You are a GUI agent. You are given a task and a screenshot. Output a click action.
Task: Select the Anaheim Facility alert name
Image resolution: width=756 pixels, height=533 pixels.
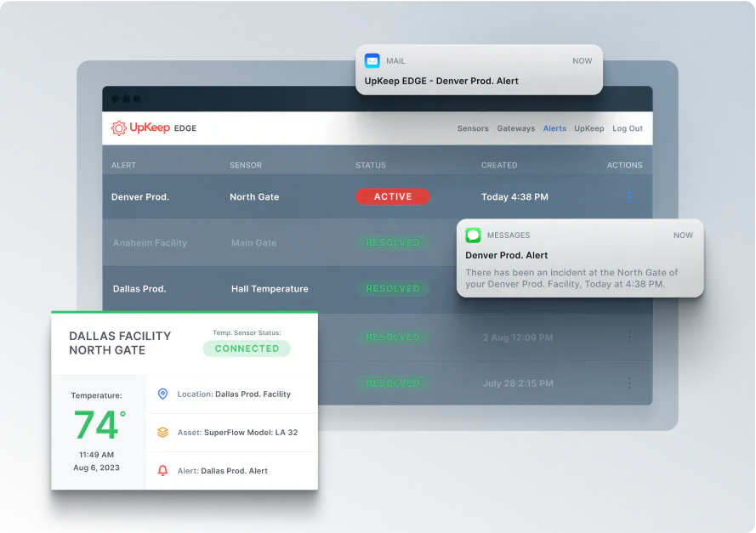[150, 243]
